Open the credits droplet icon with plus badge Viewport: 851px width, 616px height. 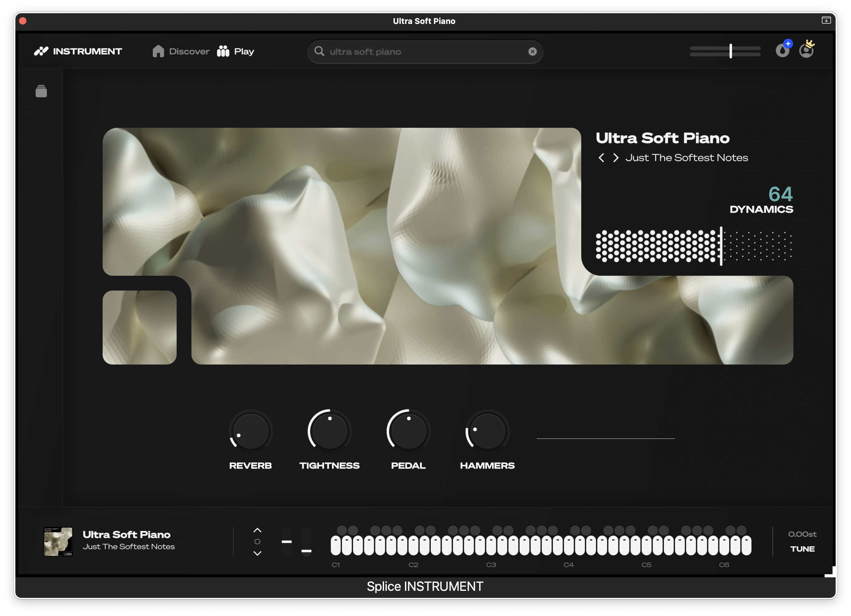pyautogui.click(x=782, y=50)
